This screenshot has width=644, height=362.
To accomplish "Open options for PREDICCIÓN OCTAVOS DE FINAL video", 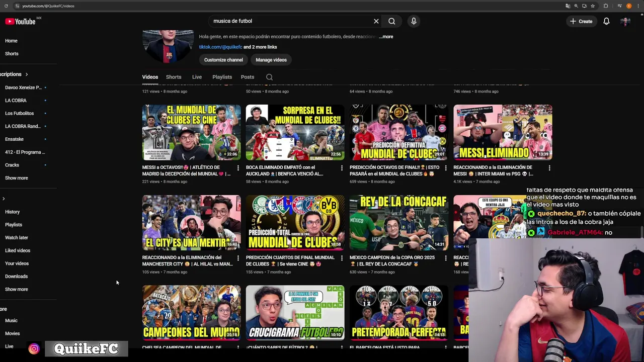I will 445,168.
